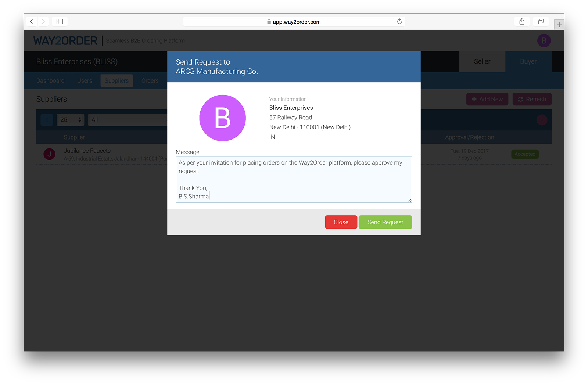The height and width of the screenshot is (385, 588).
Task: Click the Approval/Rejection column header
Action: 469,137
